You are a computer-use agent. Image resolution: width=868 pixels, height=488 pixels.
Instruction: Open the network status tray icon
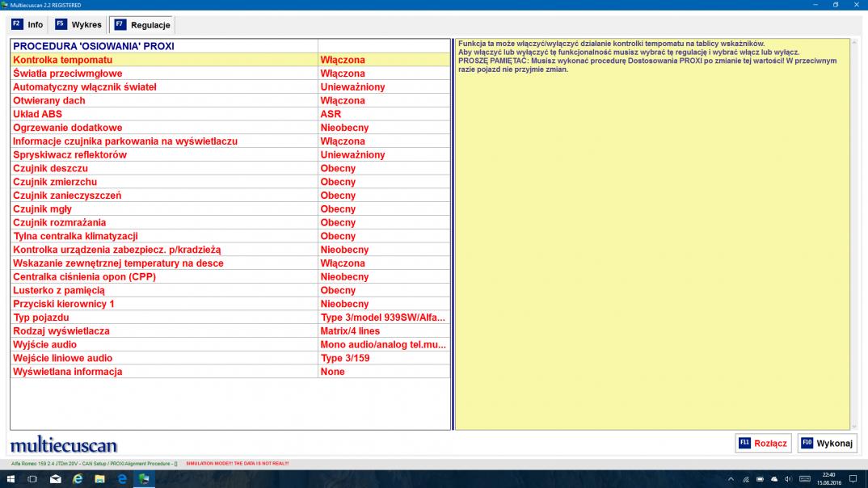[746, 479]
